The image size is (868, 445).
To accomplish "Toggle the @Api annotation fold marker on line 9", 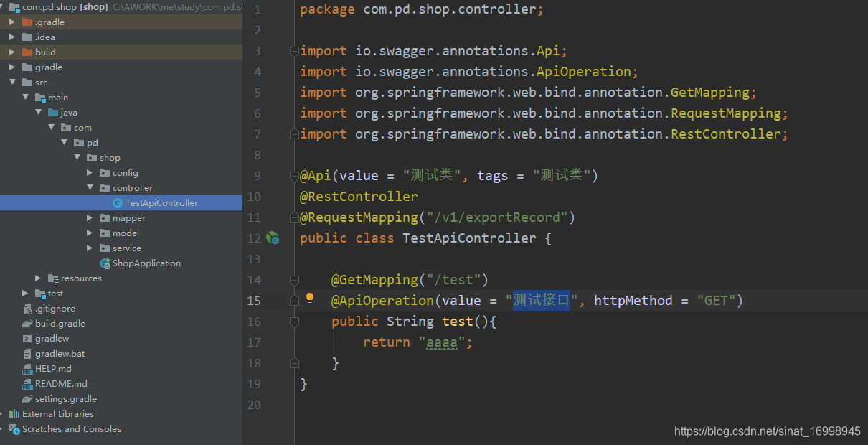I will [x=293, y=176].
